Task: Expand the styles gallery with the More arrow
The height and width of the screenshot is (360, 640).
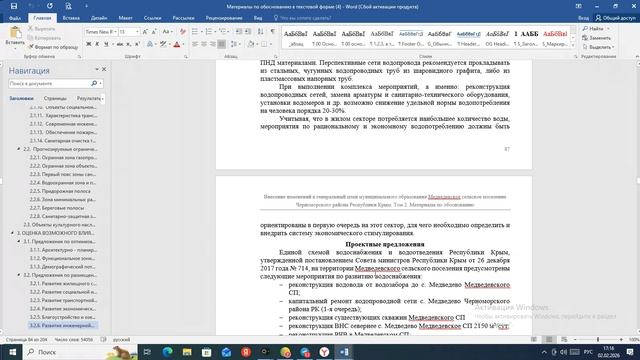Action: tap(573, 46)
